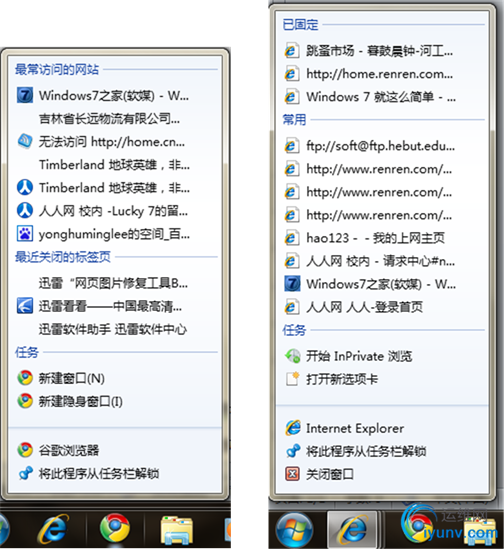Click IE page icon beside 跳蚤市场
The width and height of the screenshot is (504, 549).
[x=292, y=51]
